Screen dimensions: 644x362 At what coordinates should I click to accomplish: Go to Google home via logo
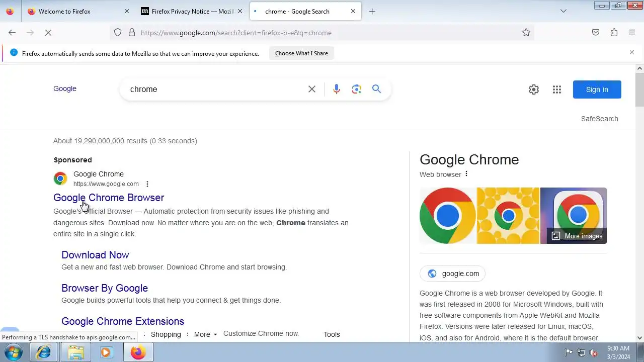tap(65, 88)
